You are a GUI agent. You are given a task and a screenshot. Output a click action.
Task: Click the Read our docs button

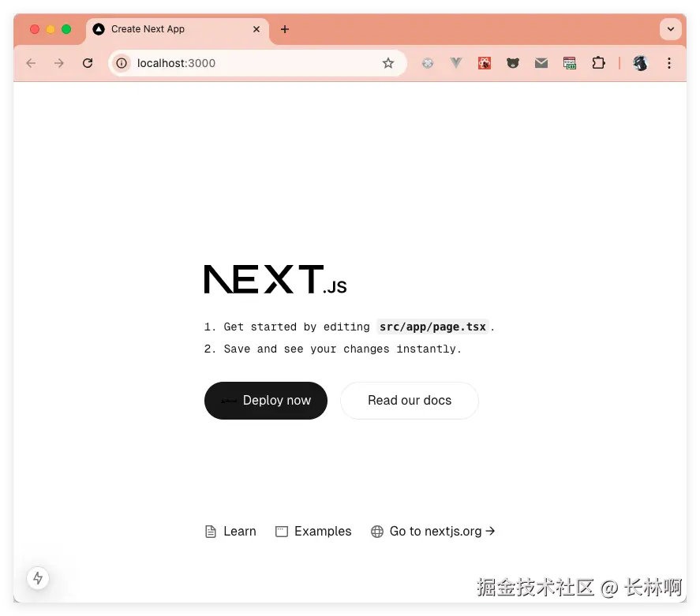410,401
